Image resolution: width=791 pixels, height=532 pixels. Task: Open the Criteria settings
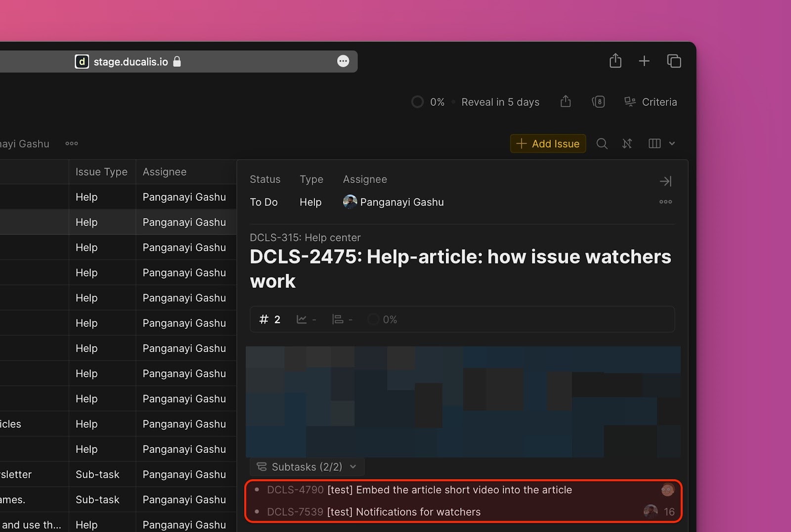coord(650,102)
